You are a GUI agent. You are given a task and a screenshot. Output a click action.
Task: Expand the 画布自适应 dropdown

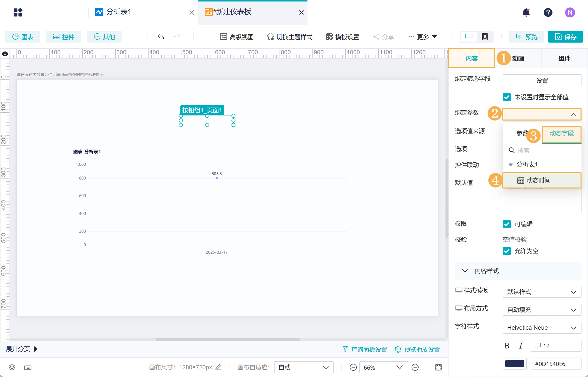tap(303, 367)
